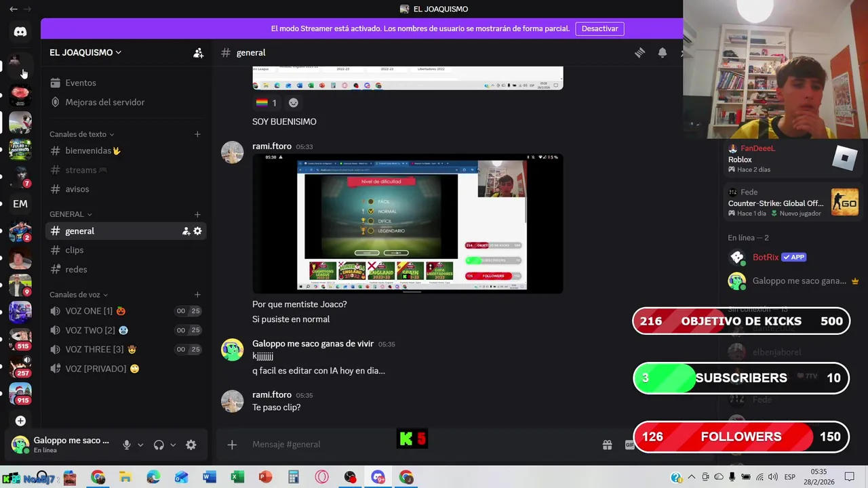Open Threads icon in channel header
The width and height of the screenshot is (868, 488).
point(639,53)
